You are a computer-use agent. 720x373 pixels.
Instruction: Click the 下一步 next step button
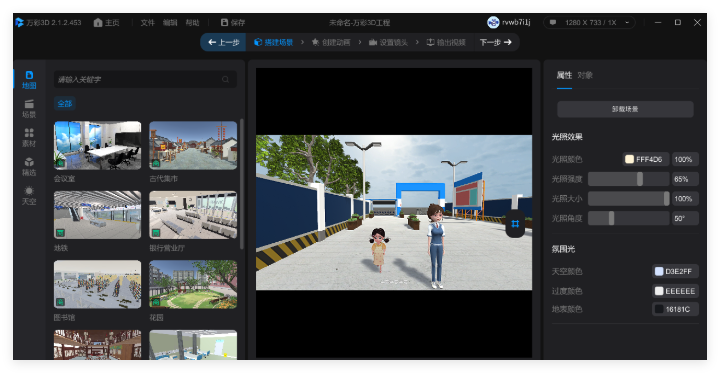point(496,42)
